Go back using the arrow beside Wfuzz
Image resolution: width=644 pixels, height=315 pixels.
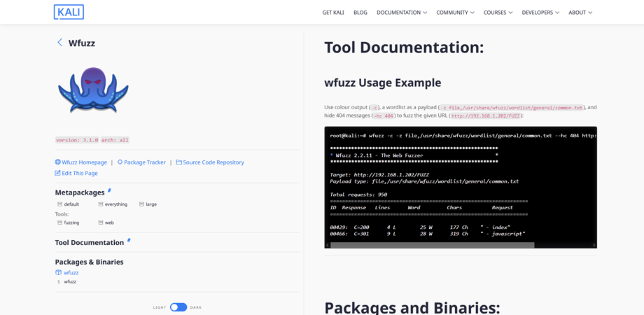pos(60,42)
